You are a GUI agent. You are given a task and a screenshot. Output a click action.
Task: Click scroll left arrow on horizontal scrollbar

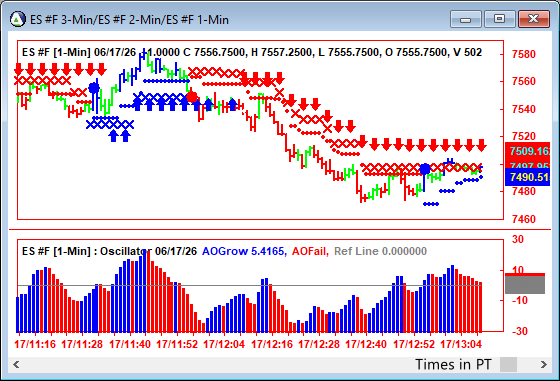point(16,365)
